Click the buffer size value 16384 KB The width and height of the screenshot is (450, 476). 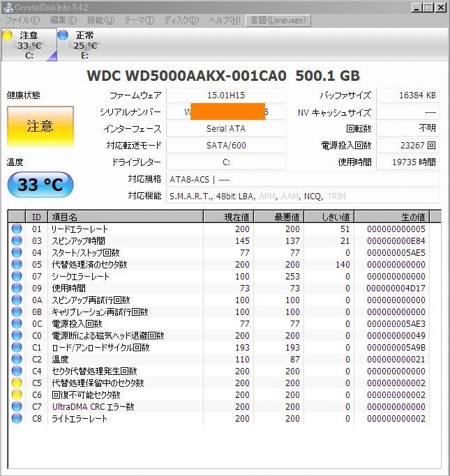click(x=407, y=95)
